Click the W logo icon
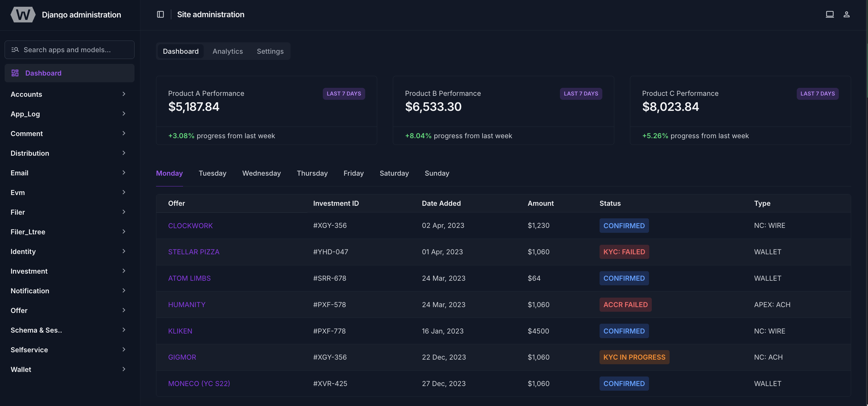868x406 pixels. [23, 14]
